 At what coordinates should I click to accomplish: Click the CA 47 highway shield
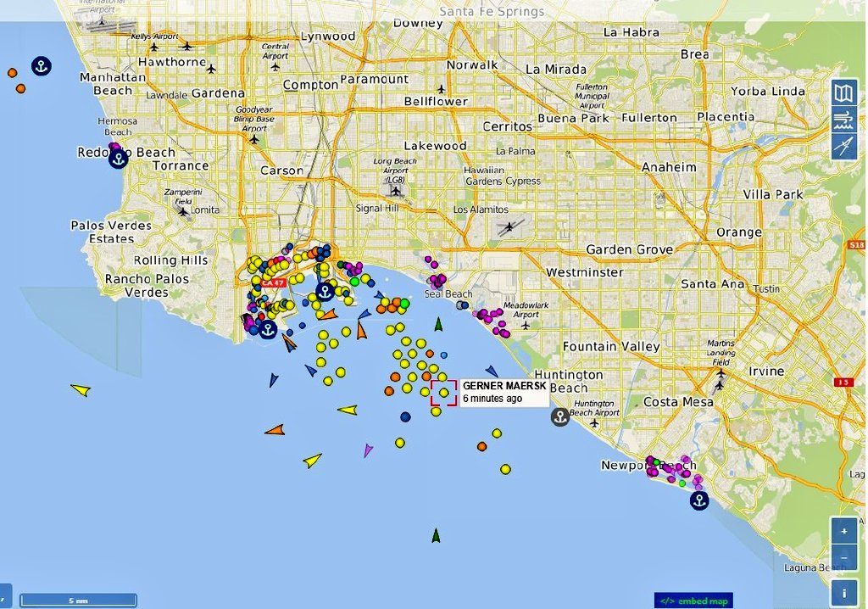[x=273, y=282]
